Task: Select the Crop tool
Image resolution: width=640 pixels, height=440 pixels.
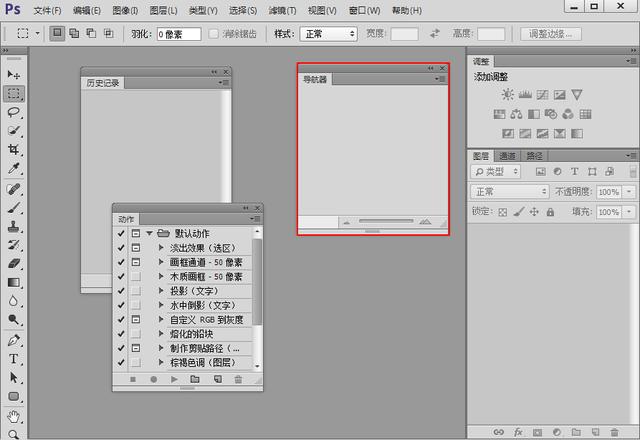Action: click(14, 149)
